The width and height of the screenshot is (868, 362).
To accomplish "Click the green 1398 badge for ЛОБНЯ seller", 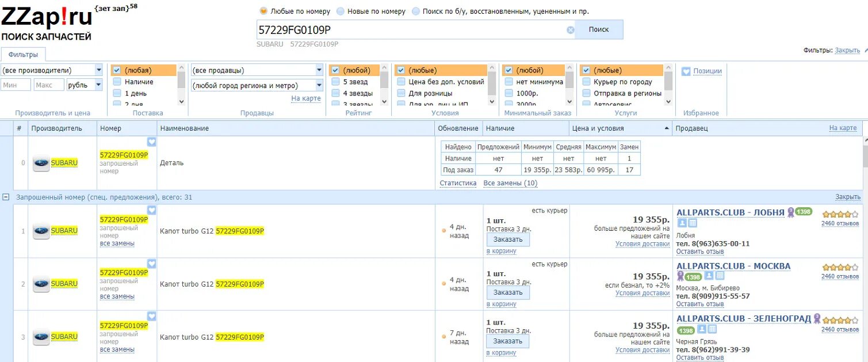I will point(804,212).
